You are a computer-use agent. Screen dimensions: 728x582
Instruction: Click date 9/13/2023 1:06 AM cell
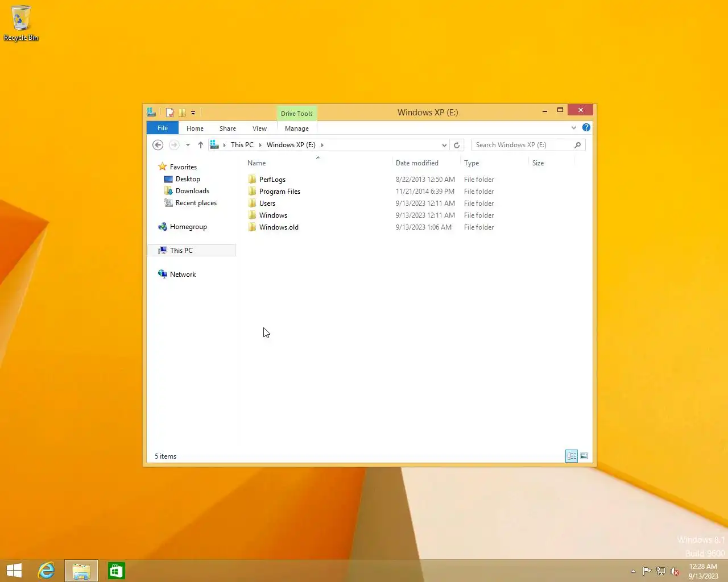[424, 227]
